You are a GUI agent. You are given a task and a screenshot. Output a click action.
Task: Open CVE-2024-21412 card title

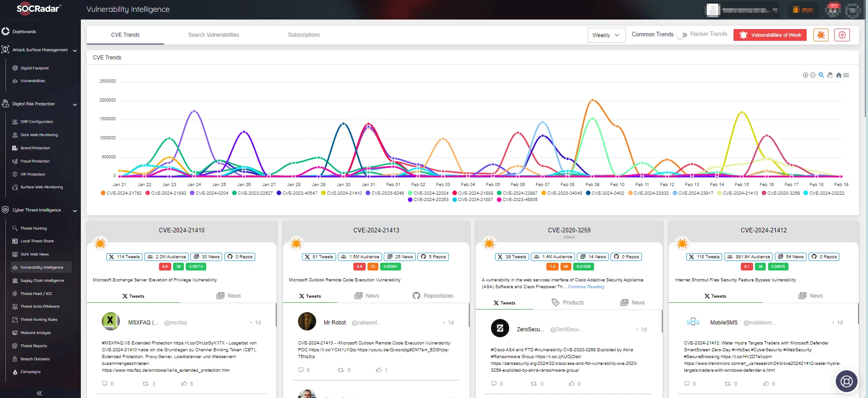pyautogui.click(x=764, y=230)
